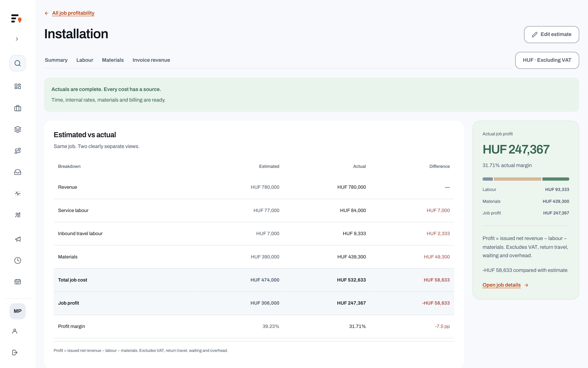The width and height of the screenshot is (588, 368).
Task: Click the Estimated column header
Action: tap(269, 166)
